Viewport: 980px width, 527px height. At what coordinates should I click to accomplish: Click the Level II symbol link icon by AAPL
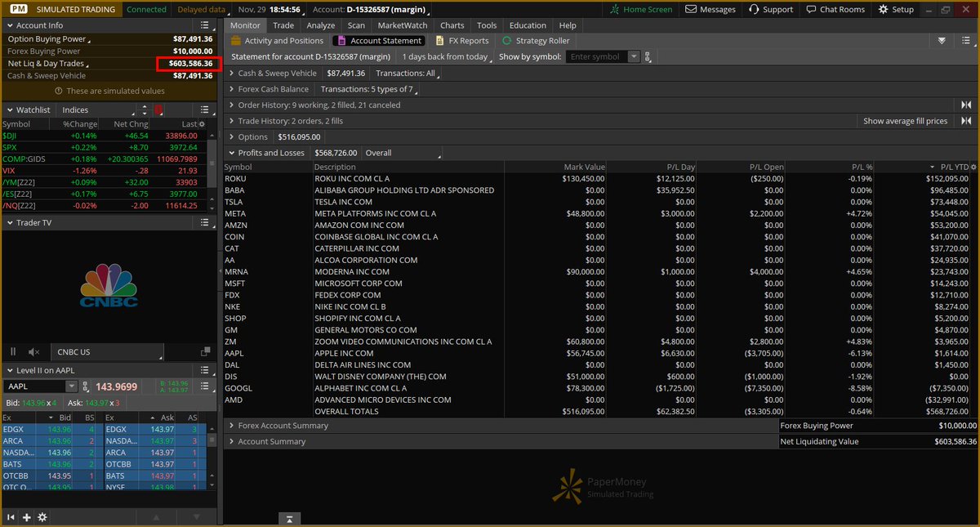click(x=85, y=386)
